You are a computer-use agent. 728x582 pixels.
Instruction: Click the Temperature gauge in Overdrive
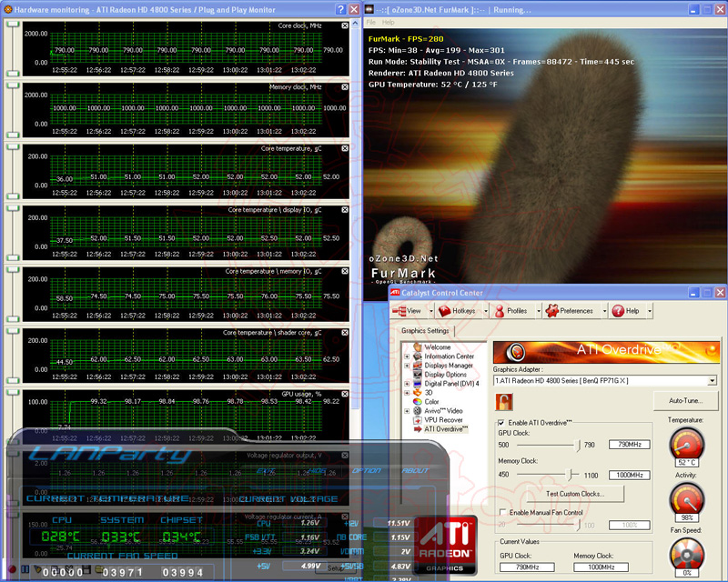pyautogui.click(x=687, y=444)
